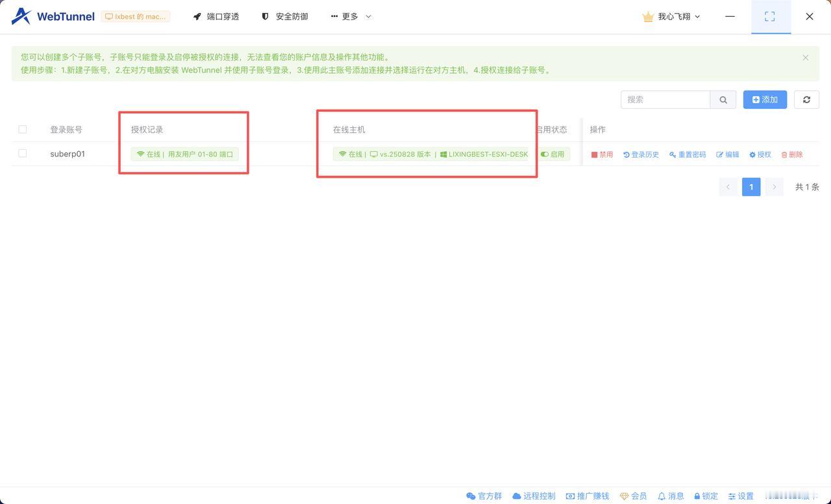This screenshot has height=504, width=831.
Task: Click 禁用 to disable suberp01
Action: (602, 154)
